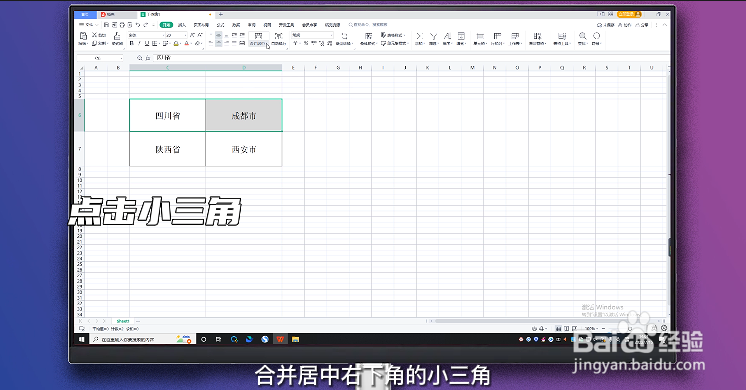
Task: Click the Conditional Formatting icon
Action: point(368,36)
